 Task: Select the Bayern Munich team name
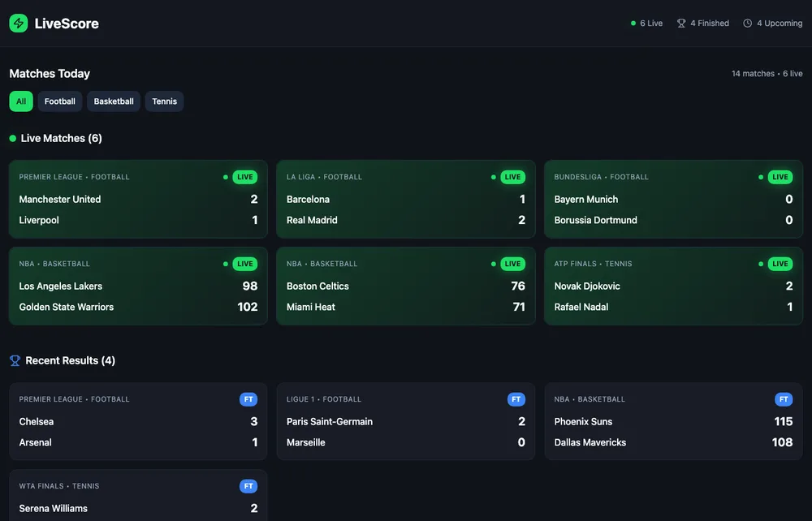click(x=586, y=199)
